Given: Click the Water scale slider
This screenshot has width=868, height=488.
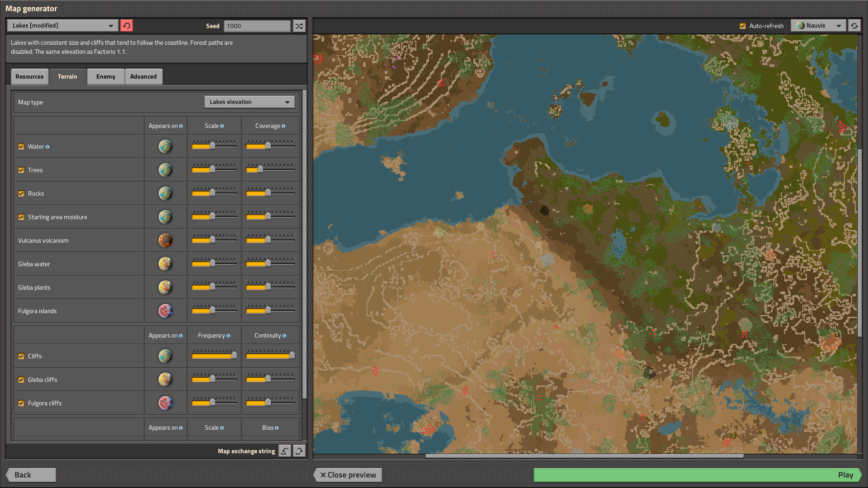Looking at the screenshot, I should pyautogui.click(x=214, y=145).
